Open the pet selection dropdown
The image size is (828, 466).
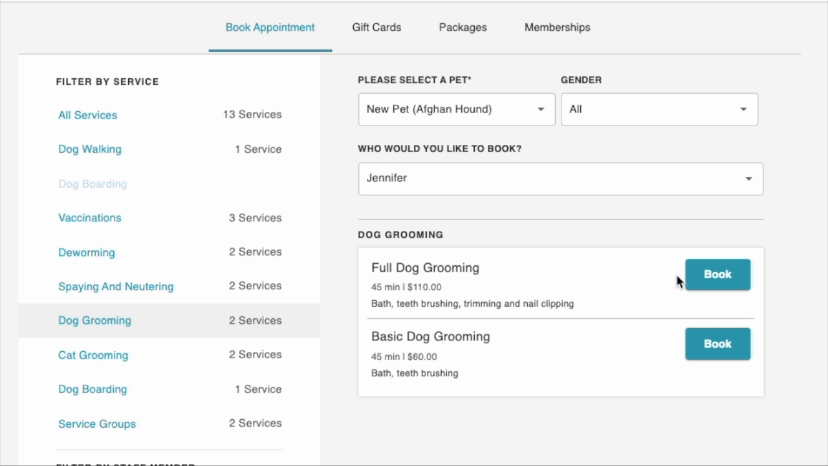pyautogui.click(x=456, y=109)
